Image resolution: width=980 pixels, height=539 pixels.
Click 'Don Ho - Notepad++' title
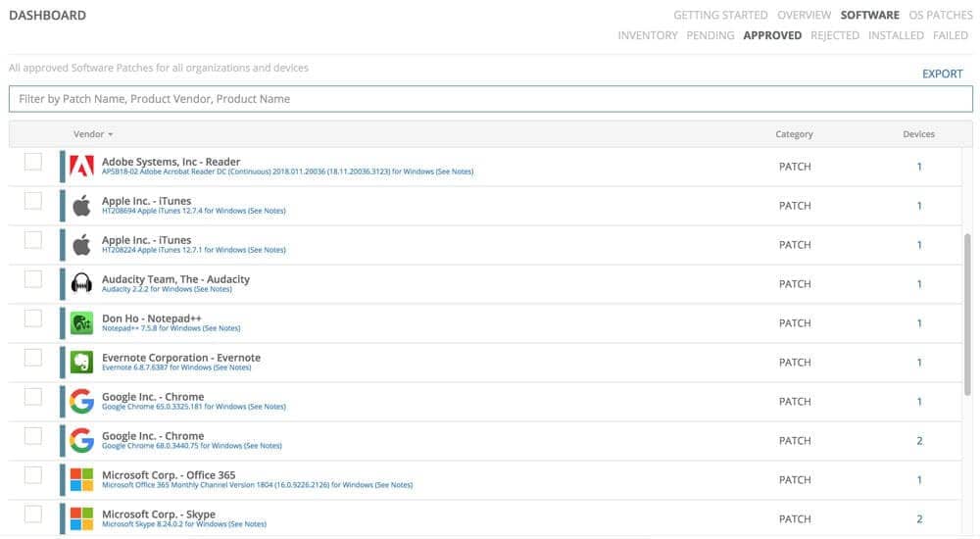point(152,318)
